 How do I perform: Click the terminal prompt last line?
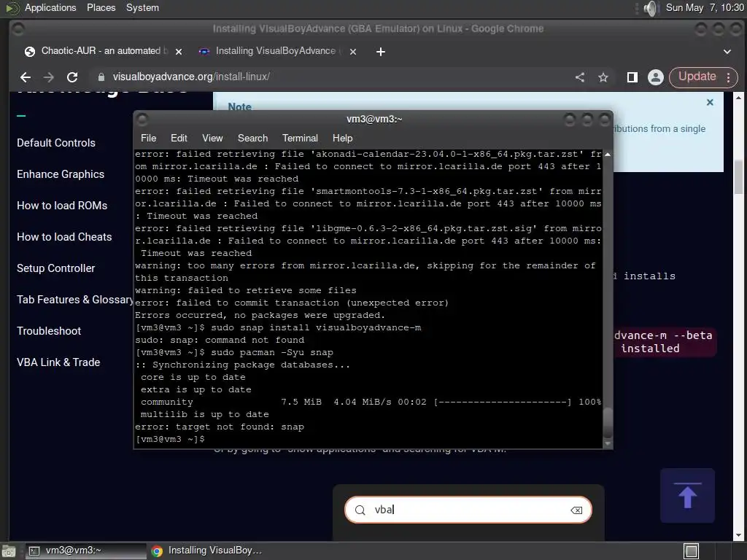[170, 439]
